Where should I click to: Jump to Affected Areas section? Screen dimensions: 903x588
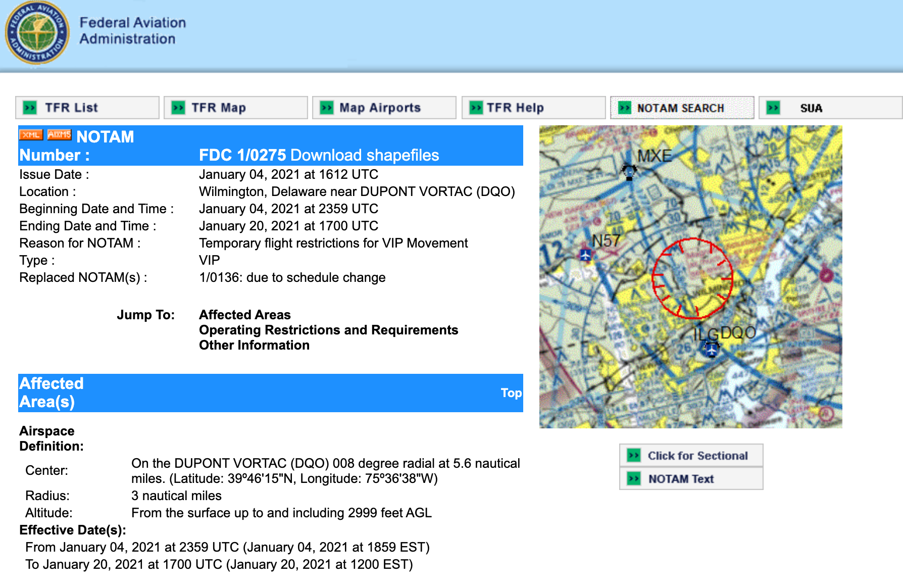coord(245,315)
